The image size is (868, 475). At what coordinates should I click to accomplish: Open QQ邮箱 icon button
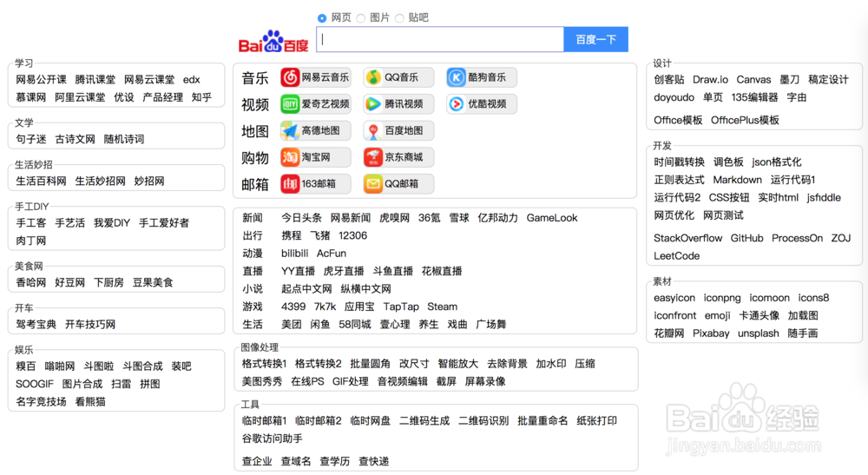point(398,184)
